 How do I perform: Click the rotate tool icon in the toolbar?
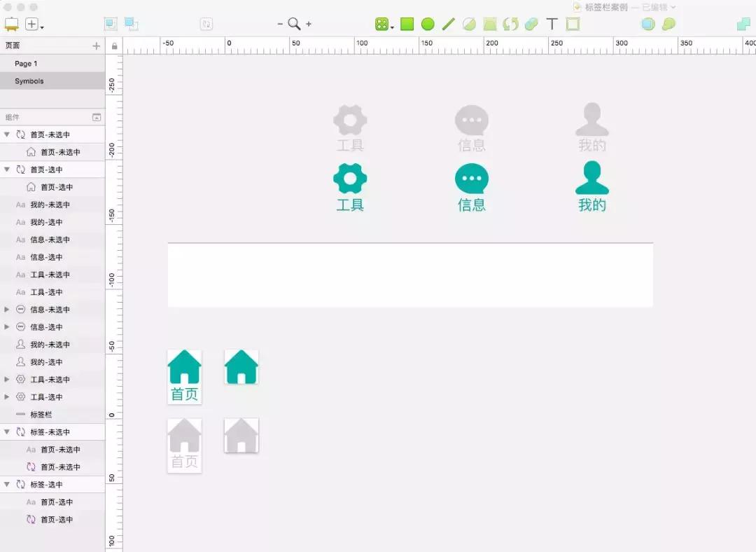click(x=509, y=23)
